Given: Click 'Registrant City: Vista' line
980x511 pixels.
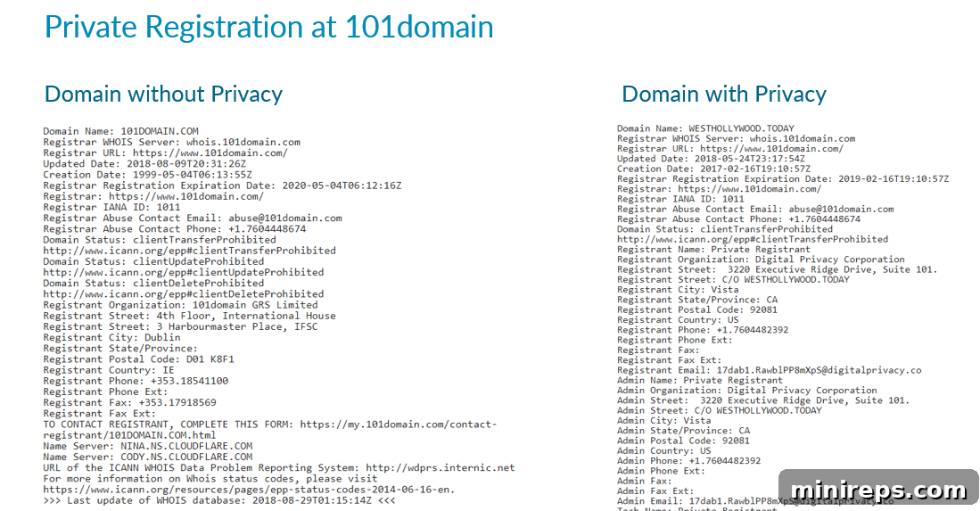Looking at the screenshot, I should pyautogui.click(x=678, y=290).
